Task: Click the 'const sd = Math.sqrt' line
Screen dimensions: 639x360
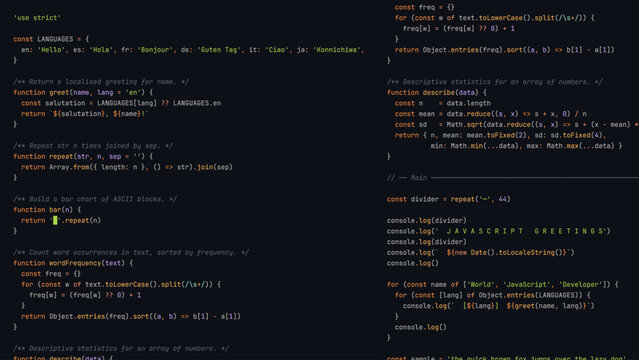Action: pyautogui.click(x=517, y=124)
